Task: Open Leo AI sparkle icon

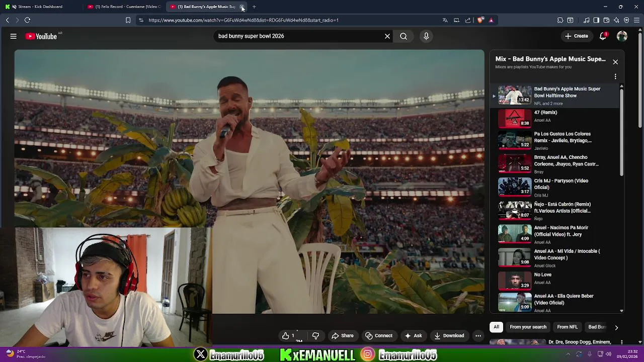Action: [x=616, y=20]
